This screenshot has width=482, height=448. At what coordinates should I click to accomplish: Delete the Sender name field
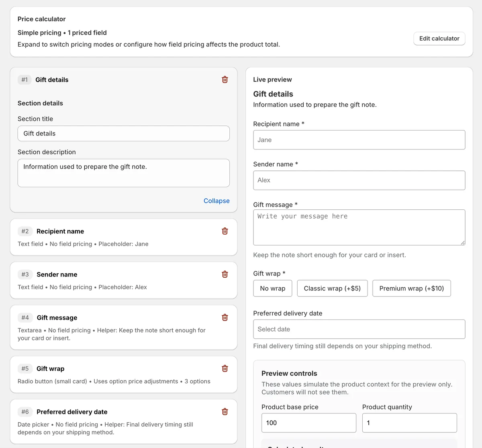[x=225, y=274]
